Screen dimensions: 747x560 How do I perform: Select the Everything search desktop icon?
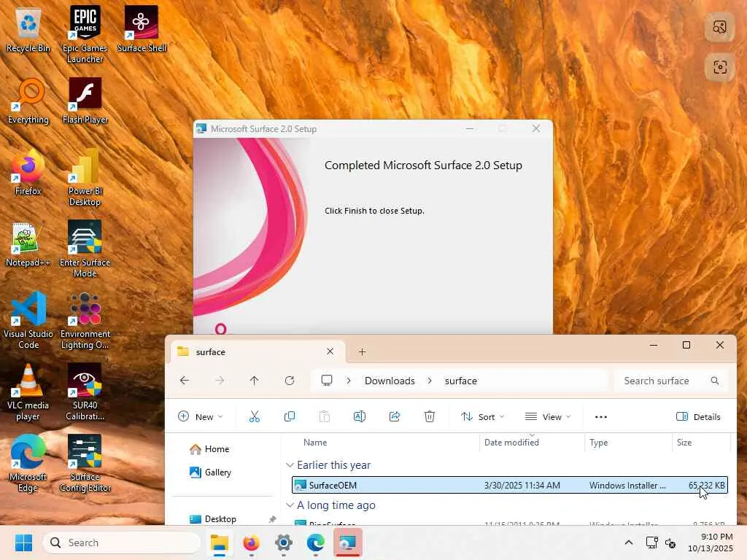coord(28,101)
